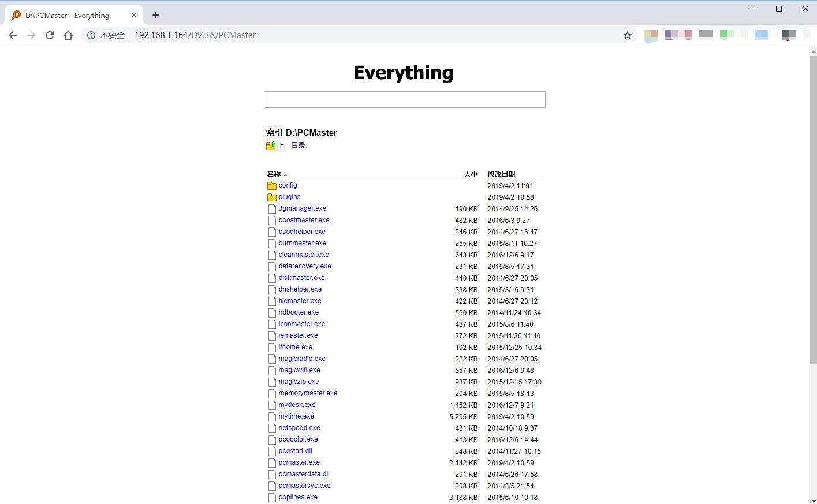Viewport: 817px width, 504px height.
Task: Select the 5,295 KB size value
Action: [x=464, y=416]
